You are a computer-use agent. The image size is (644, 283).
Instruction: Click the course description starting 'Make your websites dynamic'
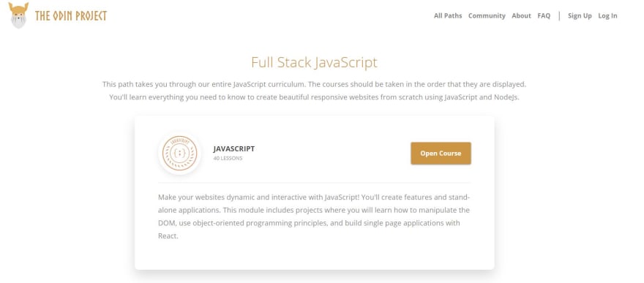coord(314,216)
